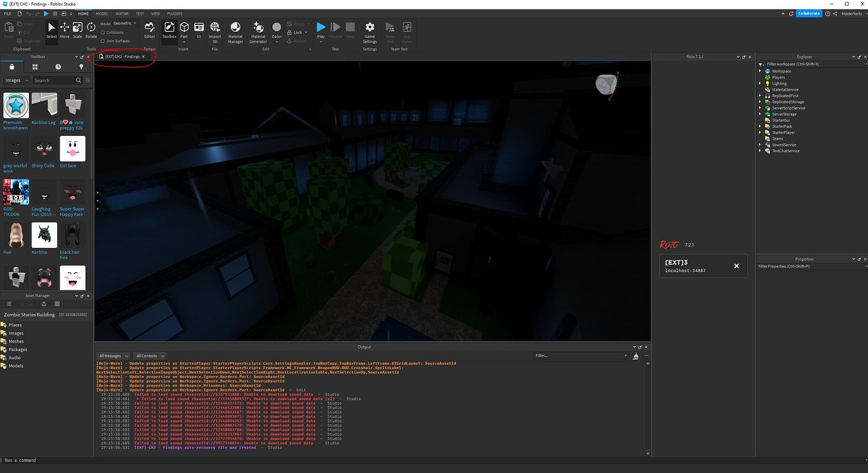Select the Scale tool
Viewport: 868px width, 473px height.
77,30
